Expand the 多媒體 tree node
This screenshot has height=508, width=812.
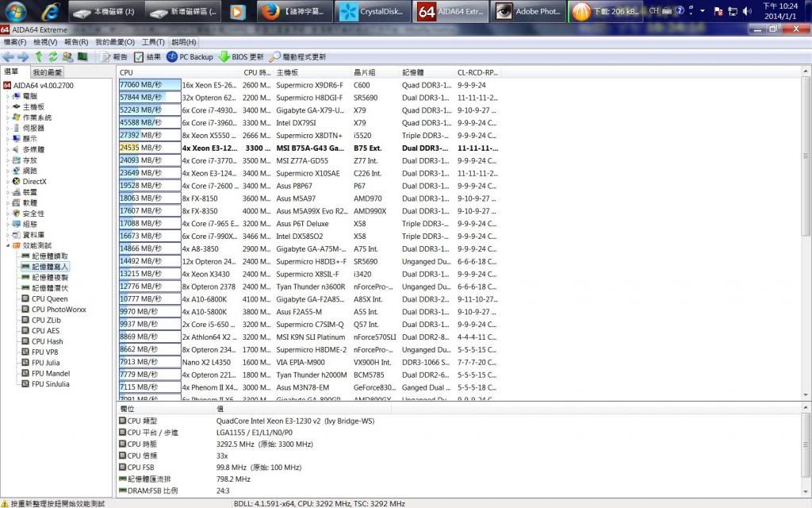point(8,149)
